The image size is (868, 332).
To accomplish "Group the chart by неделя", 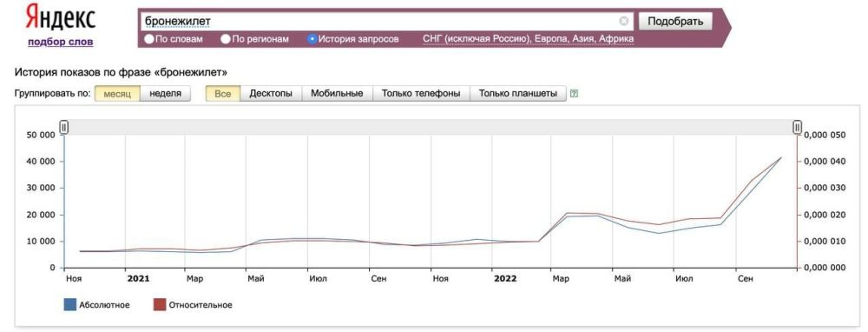I will tap(165, 94).
